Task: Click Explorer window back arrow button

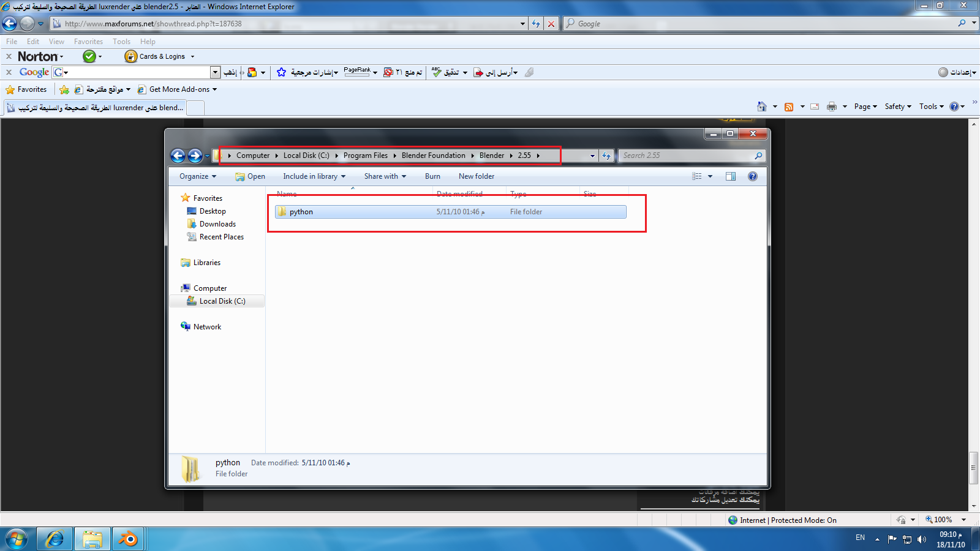Action: pyautogui.click(x=178, y=156)
